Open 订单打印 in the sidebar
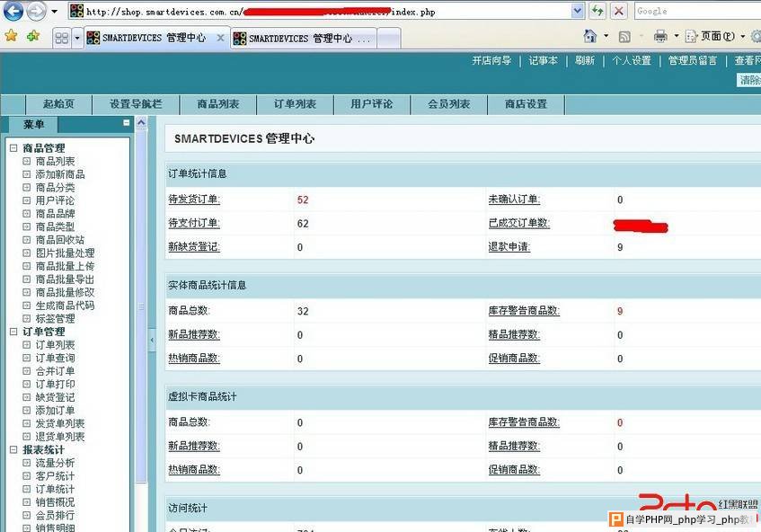761x532 pixels. coord(56,384)
